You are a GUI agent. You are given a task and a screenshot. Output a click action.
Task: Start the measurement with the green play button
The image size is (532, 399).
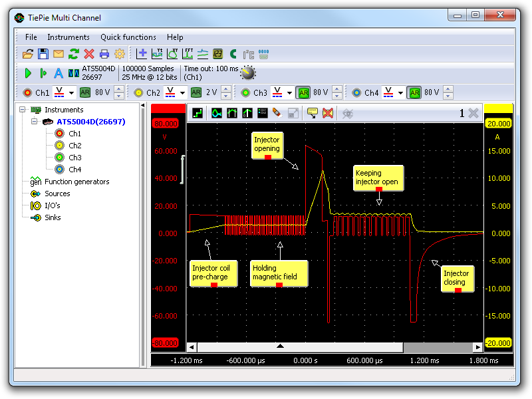click(27, 73)
